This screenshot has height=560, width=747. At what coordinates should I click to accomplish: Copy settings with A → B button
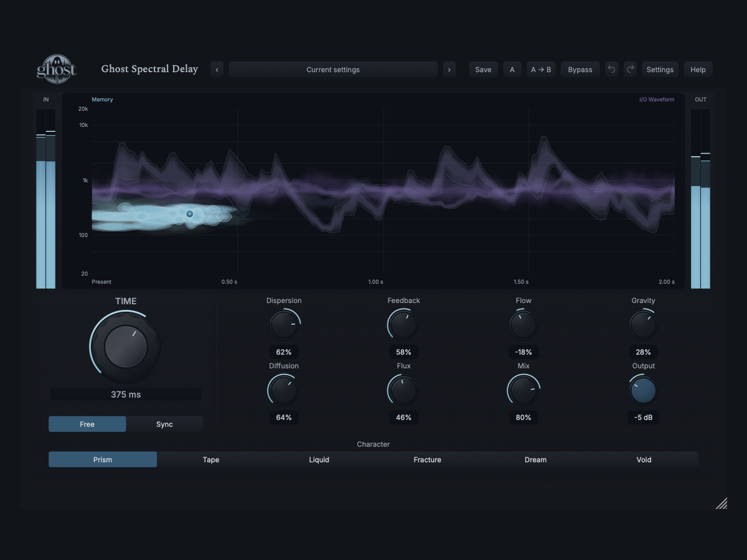pos(541,70)
